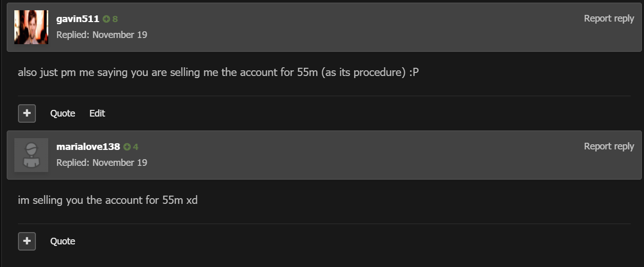Open marialove138's default avatar

tap(31, 155)
